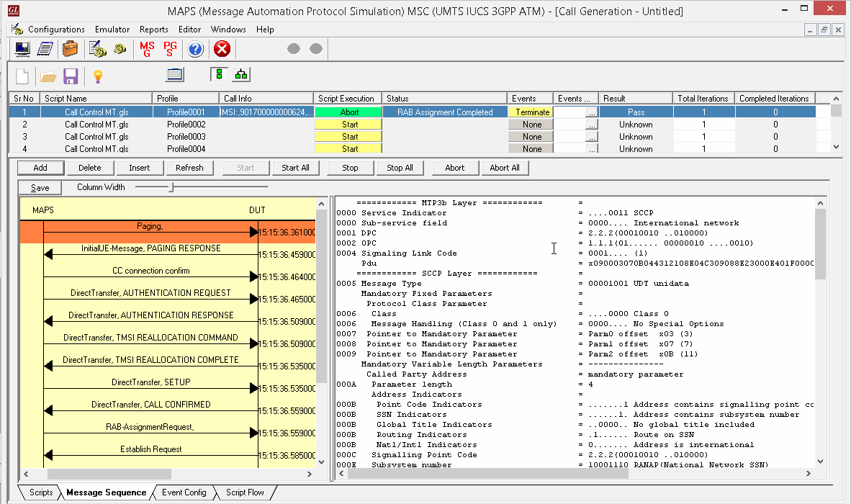Click the second gray status circle
Image resolution: width=851 pixels, height=504 pixels.
pos(316,50)
